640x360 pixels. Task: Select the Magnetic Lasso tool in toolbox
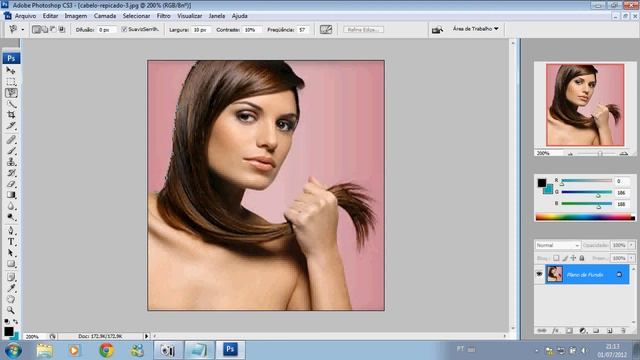(x=11, y=93)
